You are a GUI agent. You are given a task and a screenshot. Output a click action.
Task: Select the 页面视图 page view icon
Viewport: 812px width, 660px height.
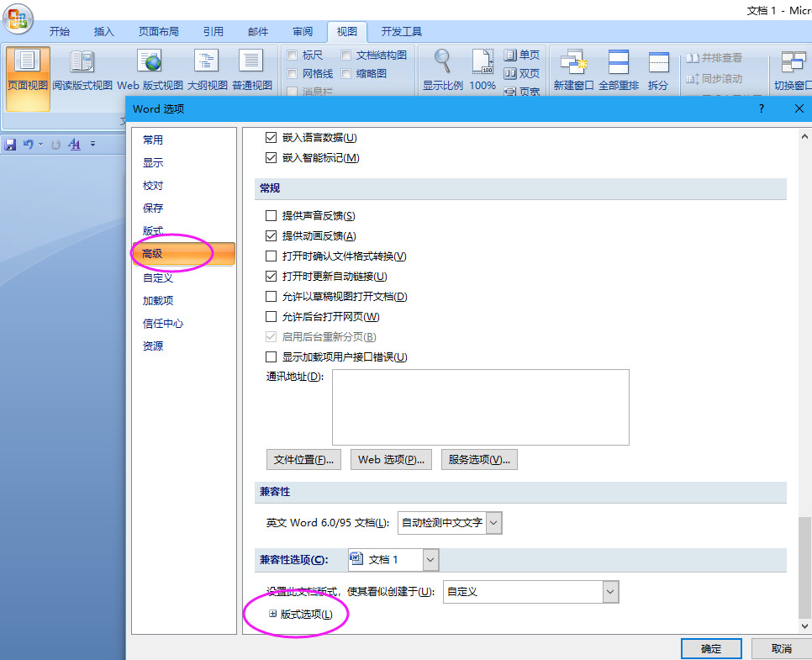point(28,61)
